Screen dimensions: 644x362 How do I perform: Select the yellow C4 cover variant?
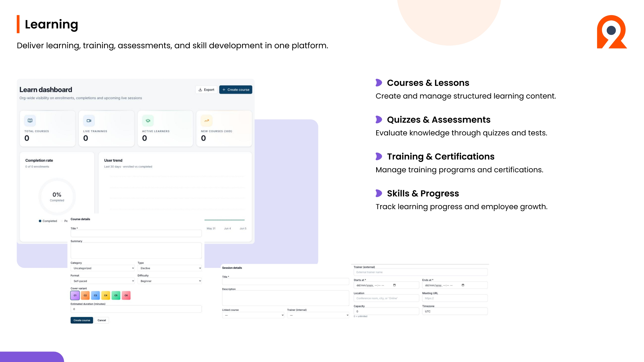106,295
